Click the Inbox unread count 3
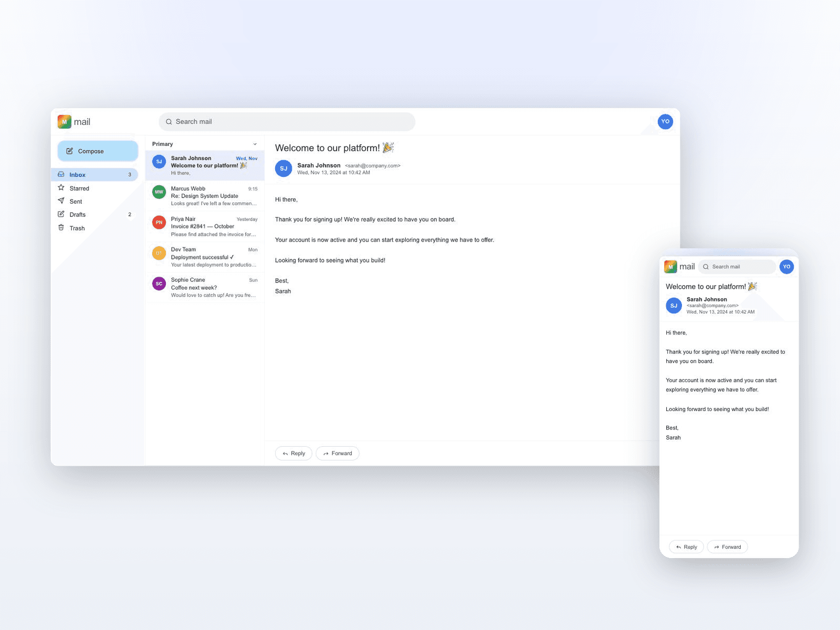 click(130, 175)
